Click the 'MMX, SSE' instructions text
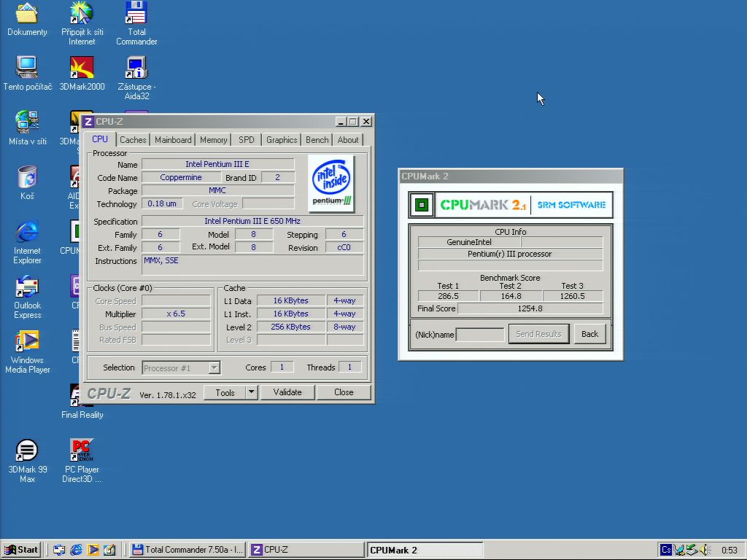The width and height of the screenshot is (747, 560). [161, 260]
